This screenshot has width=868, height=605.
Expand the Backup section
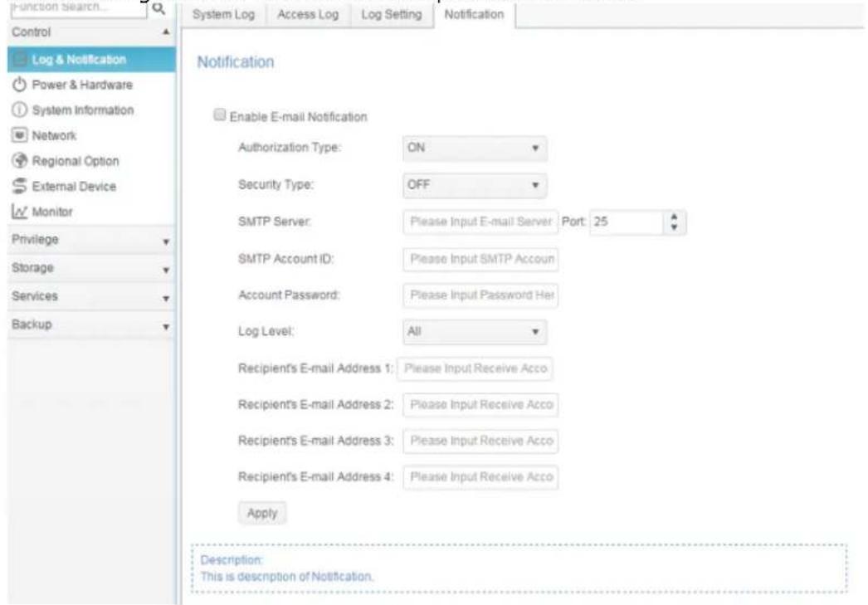coord(165,327)
